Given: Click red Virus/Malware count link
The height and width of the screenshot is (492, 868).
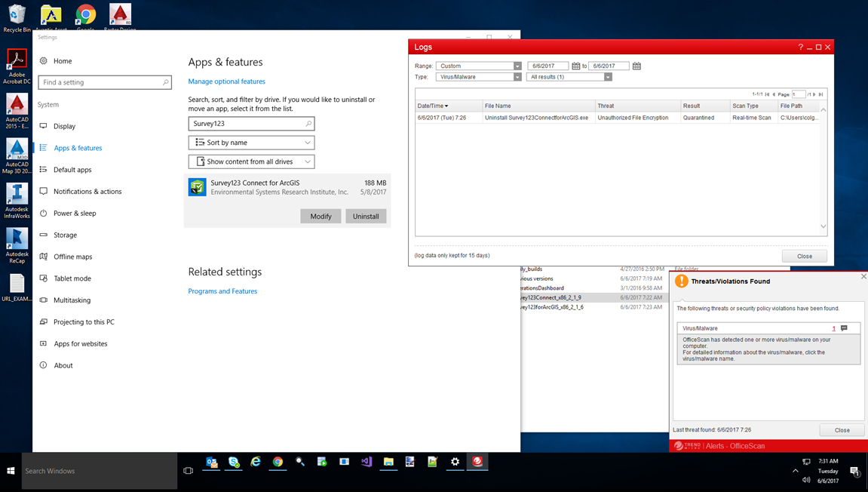Looking at the screenshot, I should (x=833, y=328).
